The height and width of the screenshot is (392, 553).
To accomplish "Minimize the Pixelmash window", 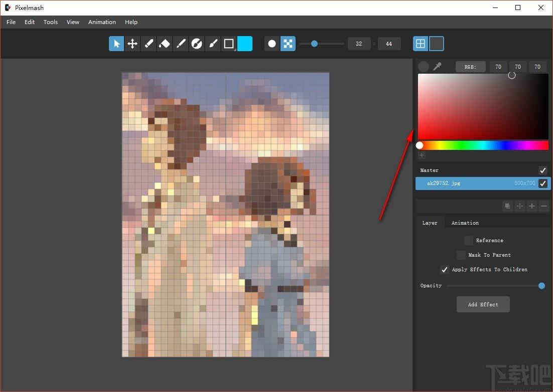I will (495, 8).
